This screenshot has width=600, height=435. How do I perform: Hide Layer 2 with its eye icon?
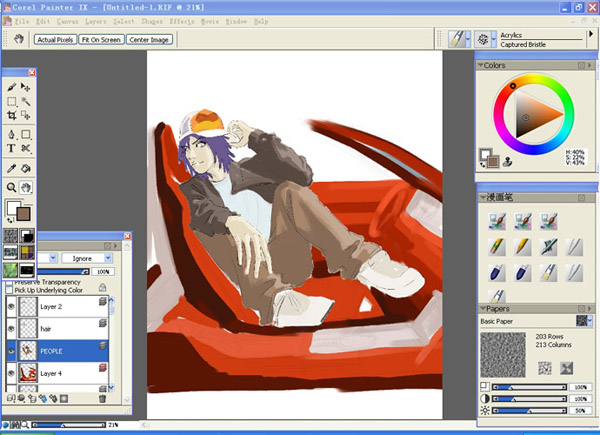pos(11,307)
